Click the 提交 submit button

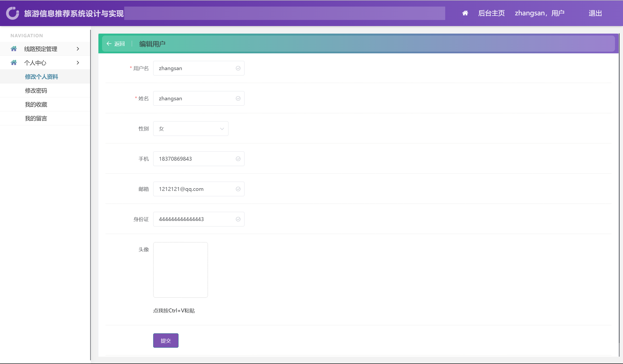(166, 341)
